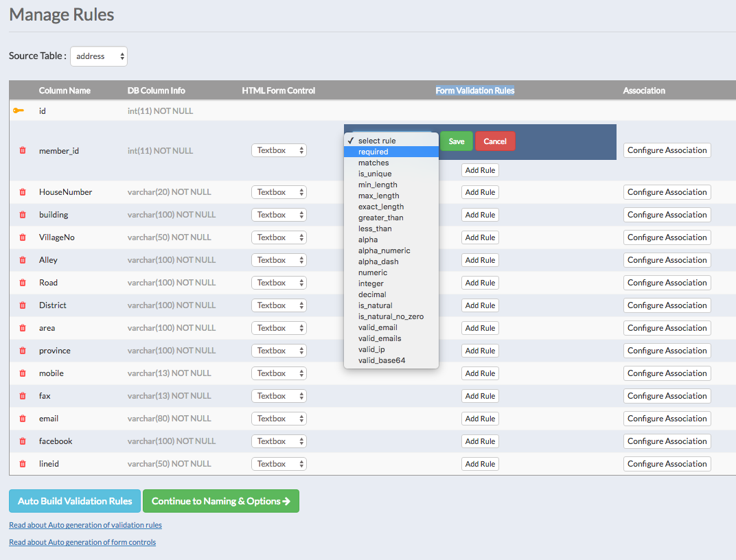Pick the 'is_unique' rule option
This screenshot has width=736, height=560.
375,174
